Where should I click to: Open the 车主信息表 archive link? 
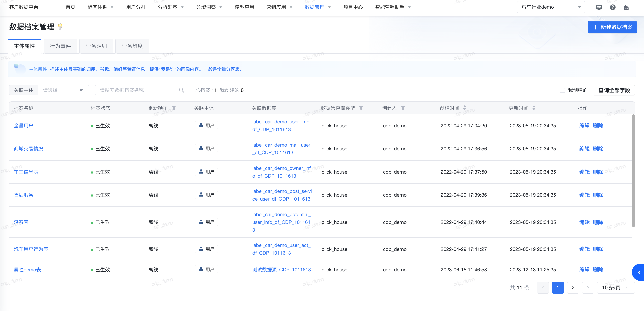click(x=26, y=172)
